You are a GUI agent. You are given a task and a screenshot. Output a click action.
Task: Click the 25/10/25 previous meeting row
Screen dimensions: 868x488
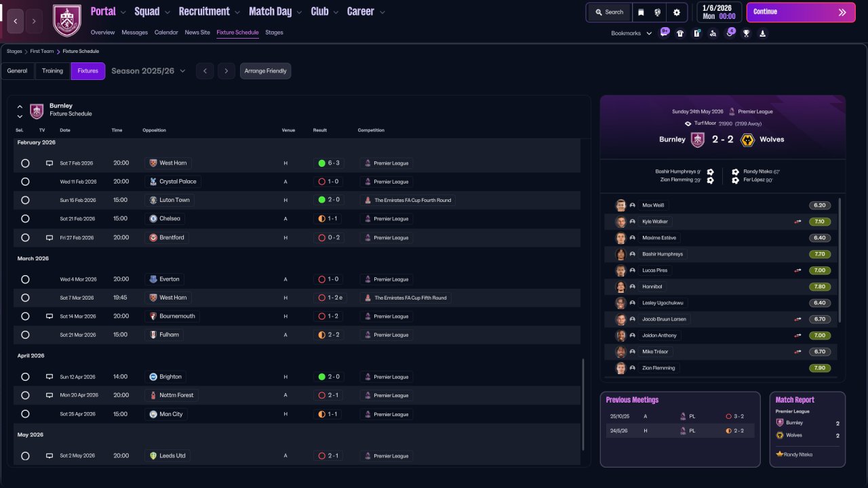tap(680, 417)
